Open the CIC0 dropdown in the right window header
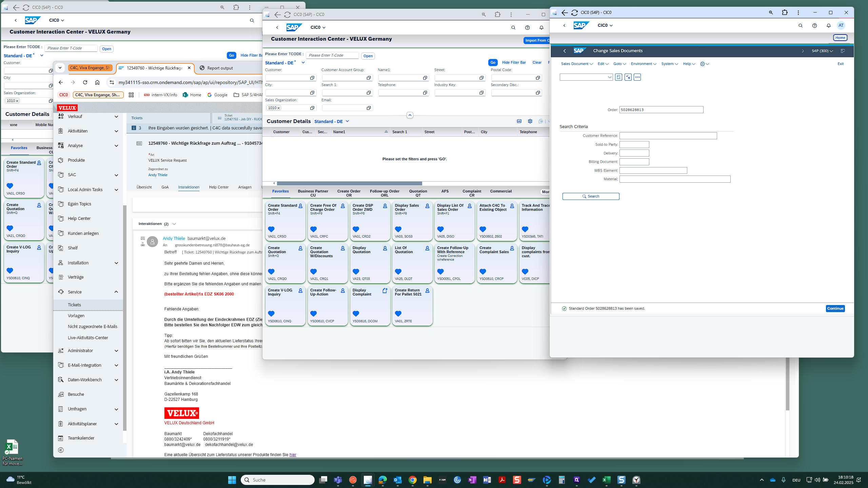The height and width of the screenshot is (488, 868). tap(605, 25)
